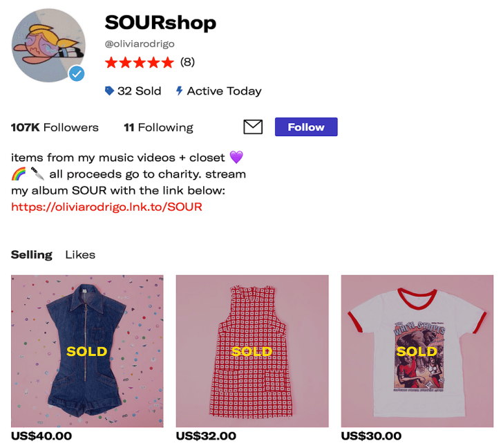This screenshot has width=503, height=448.
Task: Open the red checkered dress listing
Action: (x=252, y=351)
